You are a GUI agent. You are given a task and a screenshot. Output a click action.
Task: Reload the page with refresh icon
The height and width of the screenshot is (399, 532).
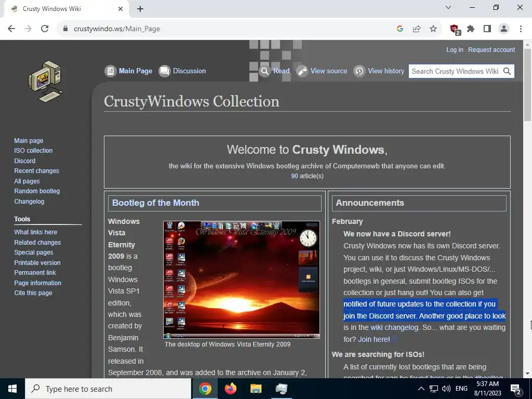pos(45,29)
